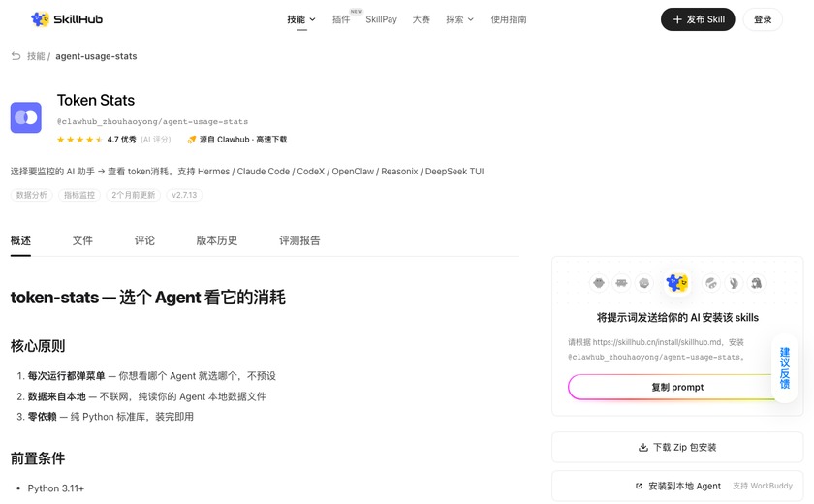
Task: Click the SkillHub logo icon
Action: [x=40, y=19]
